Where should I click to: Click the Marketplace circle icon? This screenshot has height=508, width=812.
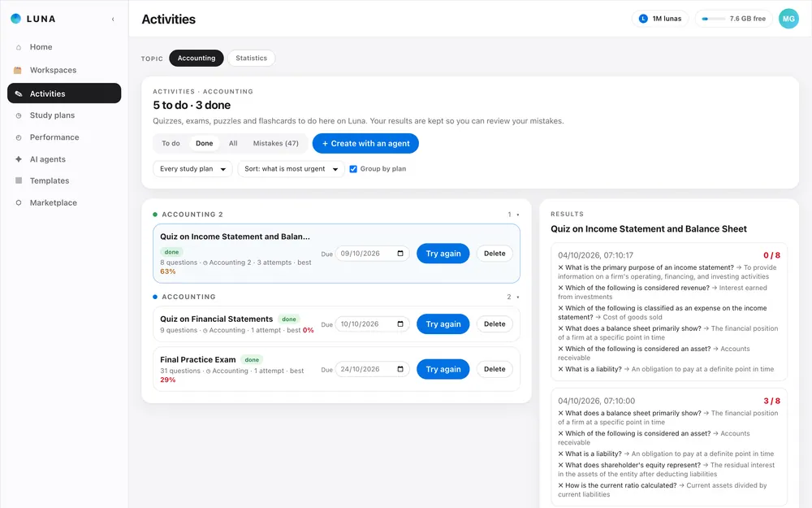coord(19,202)
